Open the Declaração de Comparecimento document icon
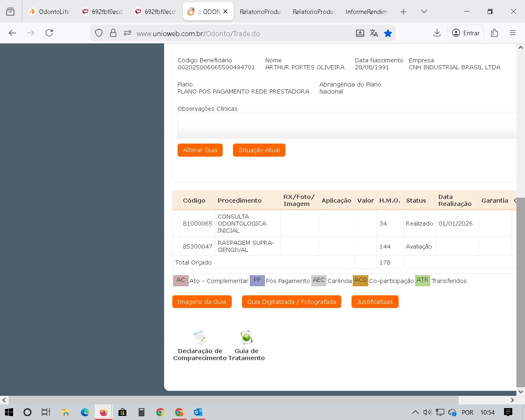 (x=200, y=338)
